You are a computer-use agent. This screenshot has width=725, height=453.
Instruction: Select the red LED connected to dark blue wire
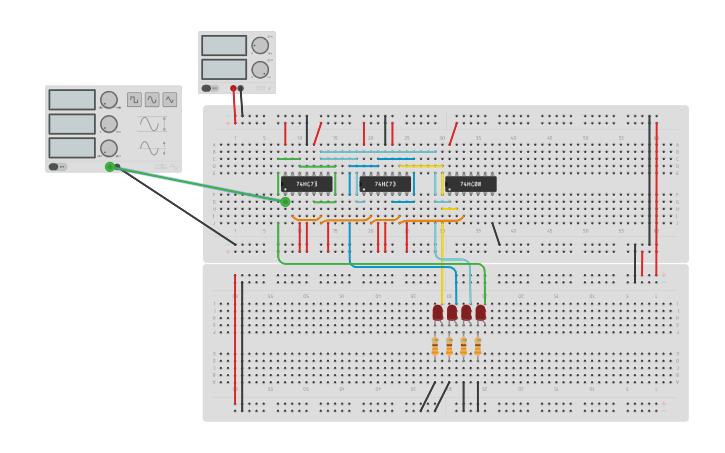[x=452, y=313]
